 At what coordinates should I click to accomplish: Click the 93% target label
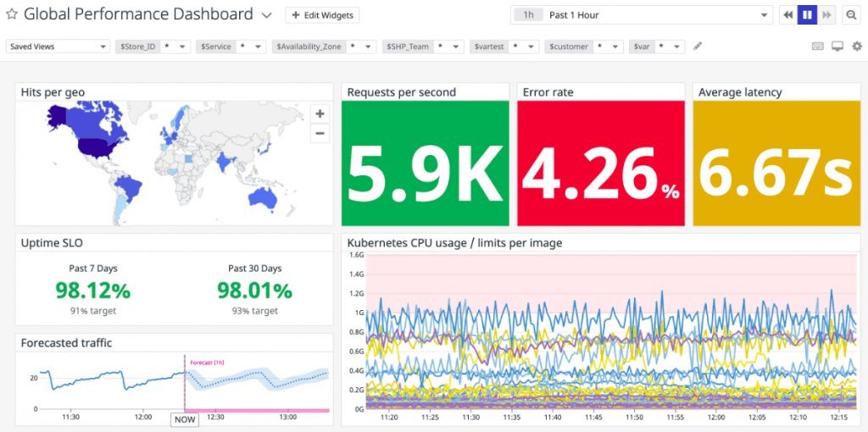[254, 311]
